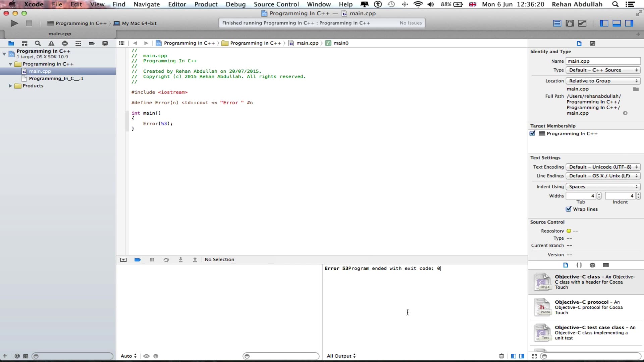Viewport: 644px width, 362px height.
Task: Step over in the debug bar
Action: tap(166, 259)
